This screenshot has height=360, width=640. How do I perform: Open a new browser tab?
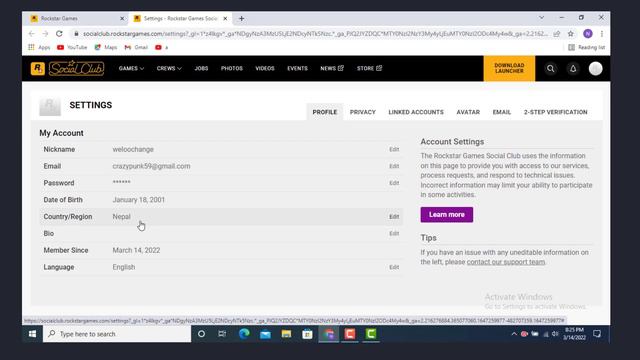click(x=241, y=18)
